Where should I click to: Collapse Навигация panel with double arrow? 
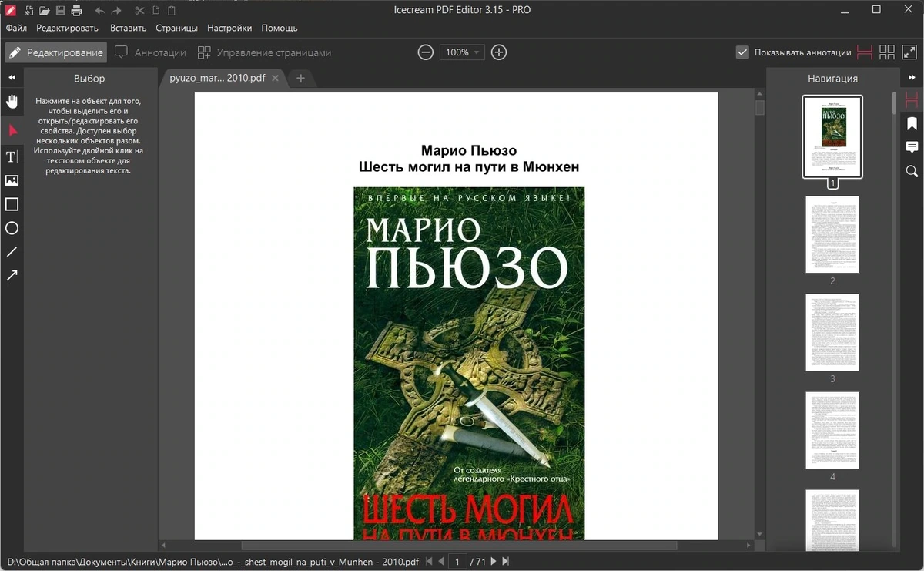pos(912,78)
